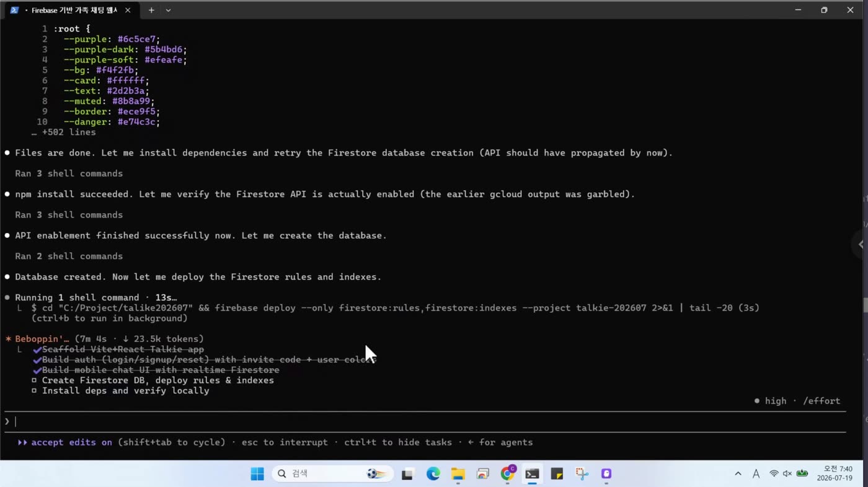
Task: Open a new terminal tab
Action: pyautogui.click(x=151, y=10)
